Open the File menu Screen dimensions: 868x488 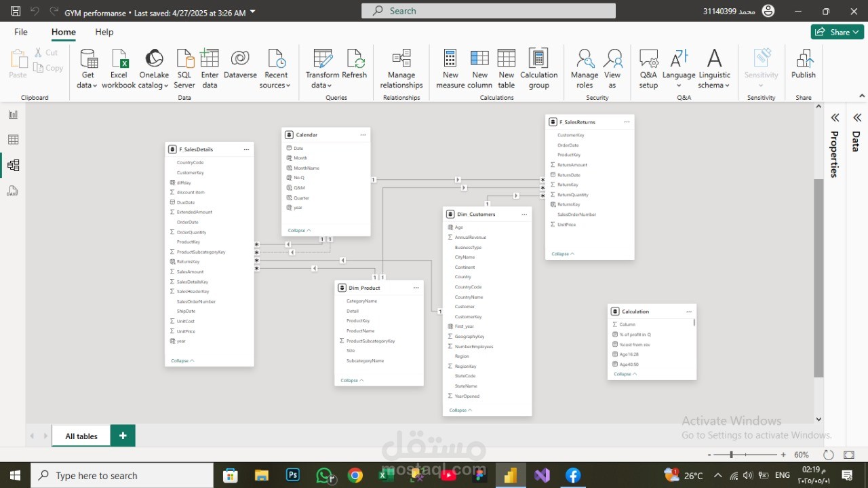pos(21,32)
